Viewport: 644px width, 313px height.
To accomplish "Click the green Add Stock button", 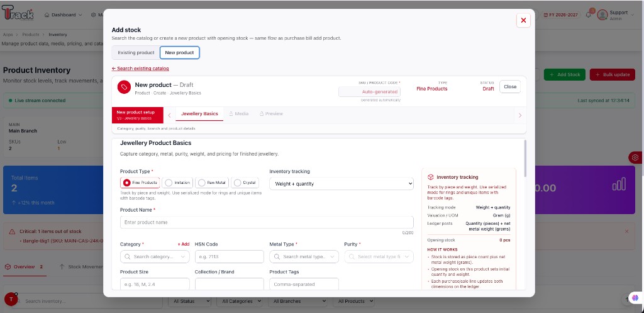I will pyautogui.click(x=565, y=74).
